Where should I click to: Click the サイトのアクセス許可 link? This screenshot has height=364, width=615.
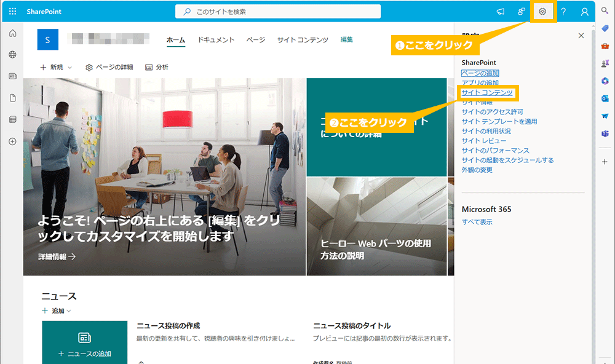tap(492, 112)
